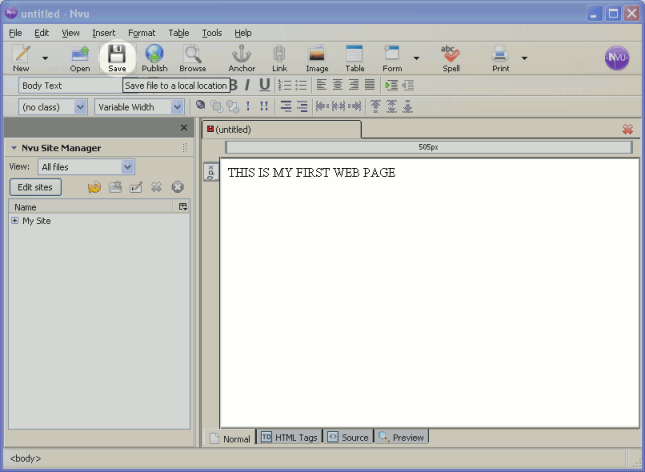Run the Spell check icon
645x472 pixels.
[451, 58]
